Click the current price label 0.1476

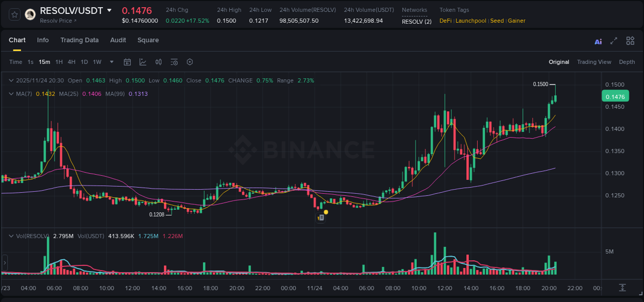(x=616, y=96)
